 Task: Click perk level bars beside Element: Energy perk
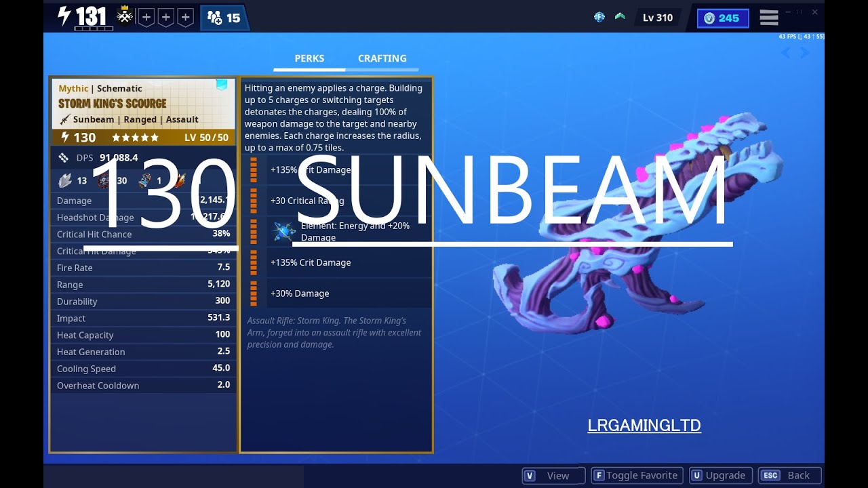click(x=254, y=232)
